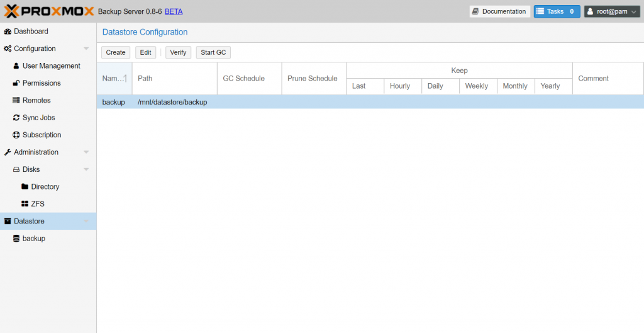Screen dimensions: 644x333
Task: Select the backup name cell in table
Action: pos(114,102)
